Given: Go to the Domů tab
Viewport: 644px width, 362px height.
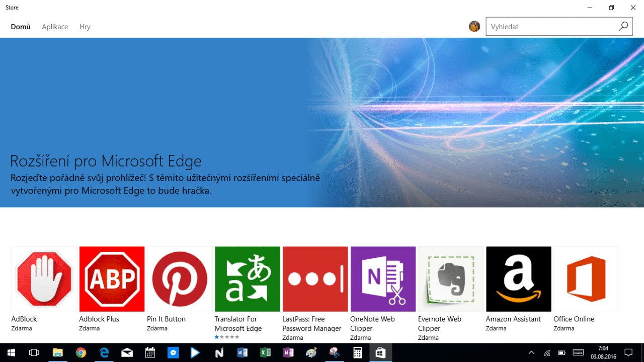Looking at the screenshot, I should (x=21, y=27).
